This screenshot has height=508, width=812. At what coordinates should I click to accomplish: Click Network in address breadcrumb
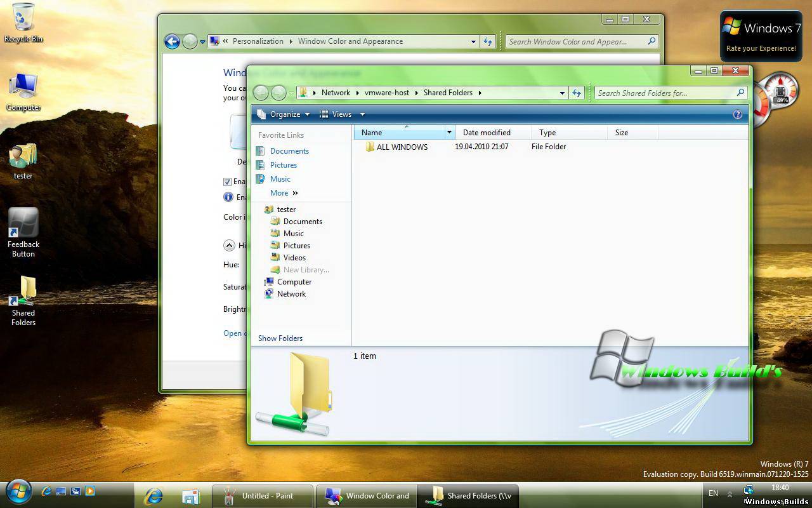point(336,93)
